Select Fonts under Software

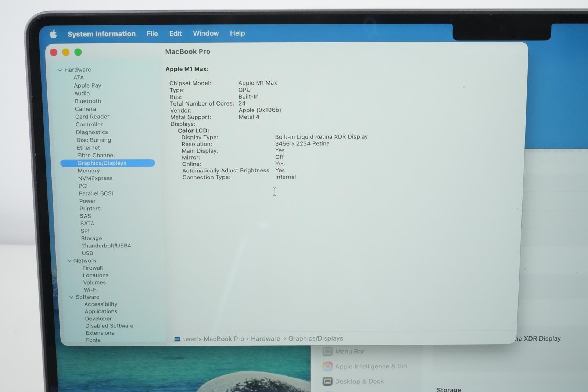[93, 340]
